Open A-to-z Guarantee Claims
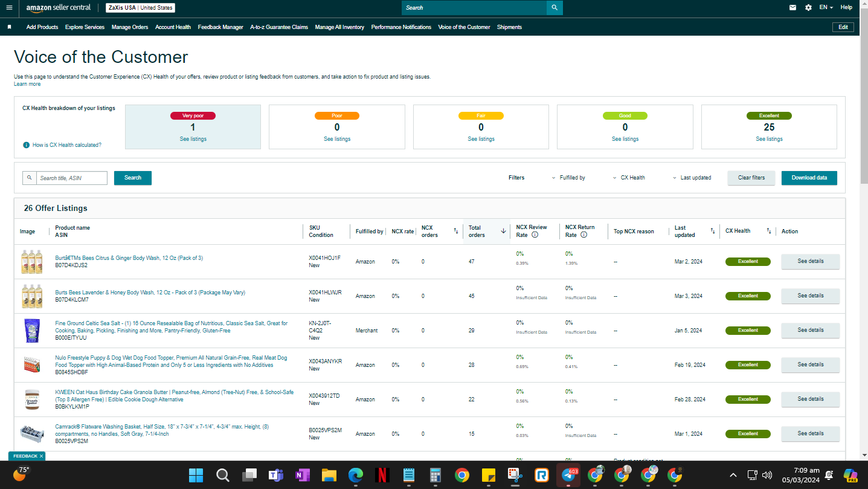The image size is (868, 489). pos(279,27)
